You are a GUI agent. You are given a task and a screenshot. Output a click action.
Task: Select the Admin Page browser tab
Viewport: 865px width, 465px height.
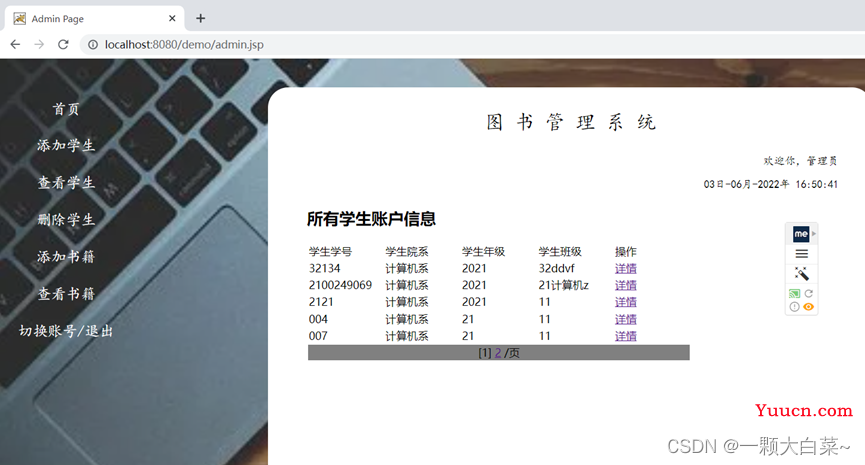(95, 18)
